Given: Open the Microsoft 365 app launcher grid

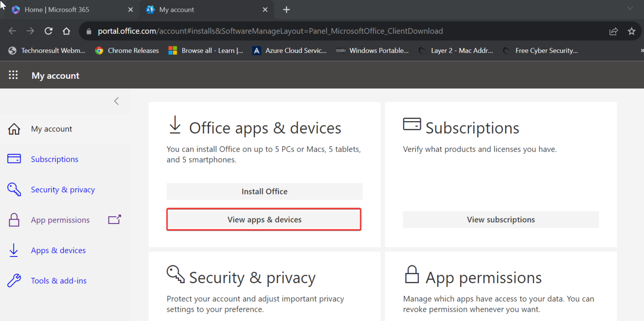Looking at the screenshot, I should coord(13,75).
